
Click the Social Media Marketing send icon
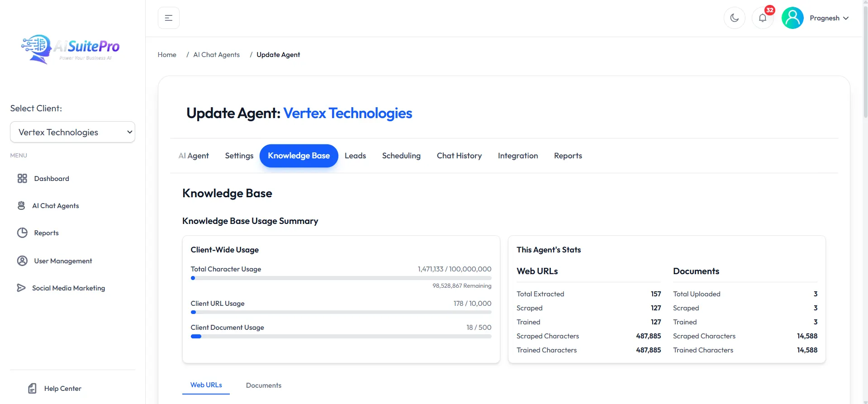[x=21, y=288]
